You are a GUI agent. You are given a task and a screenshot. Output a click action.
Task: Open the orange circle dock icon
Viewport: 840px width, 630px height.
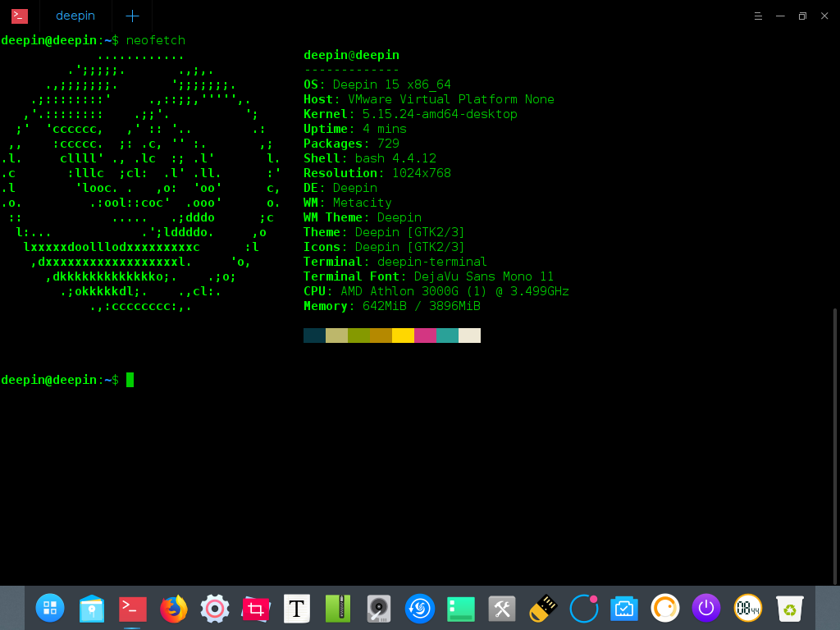click(x=665, y=608)
